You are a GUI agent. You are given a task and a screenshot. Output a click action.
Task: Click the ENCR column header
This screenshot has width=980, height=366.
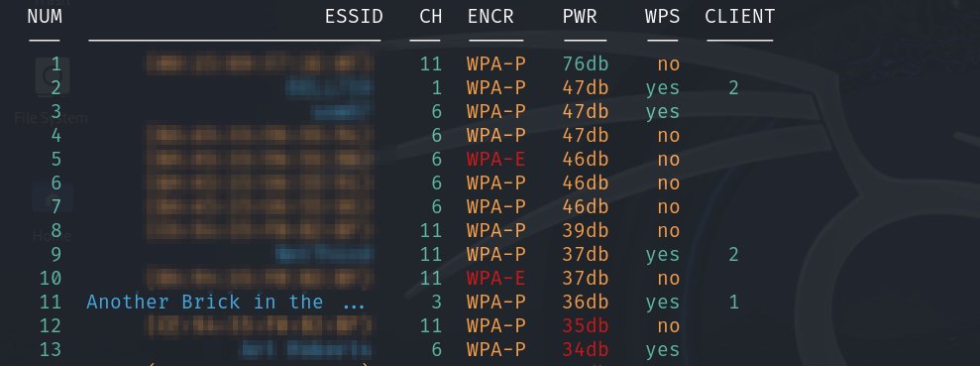[x=490, y=16]
